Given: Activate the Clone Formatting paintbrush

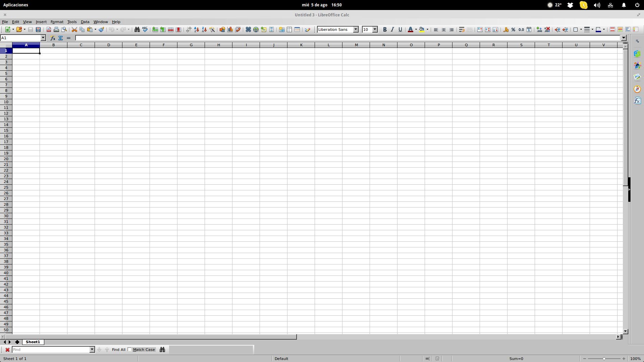Looking at the screenshot, I should [101, 29].
